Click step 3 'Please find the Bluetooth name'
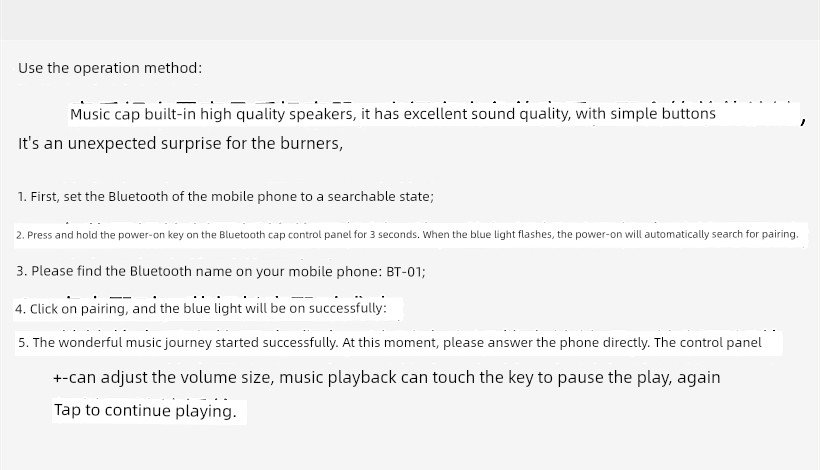The image size is (820, 470). coord(221,271)
